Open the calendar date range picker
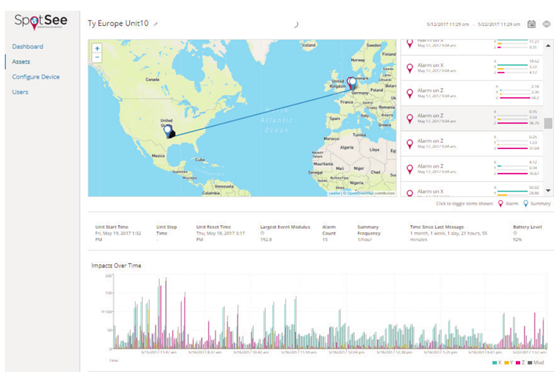 click(x=531, y=24)
